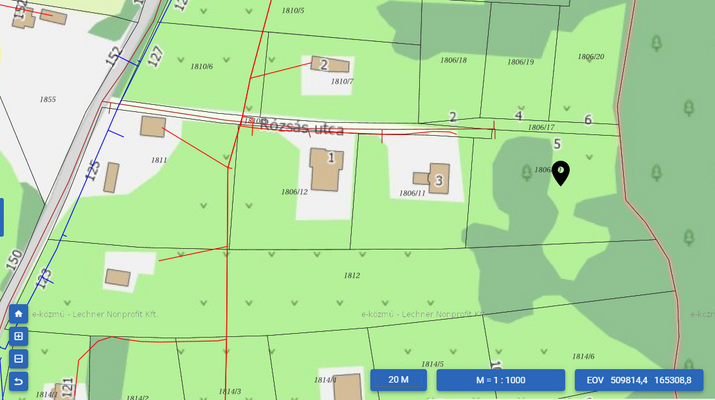
Task: Click the 20 M scale bar button
Action: coord(399,380)
